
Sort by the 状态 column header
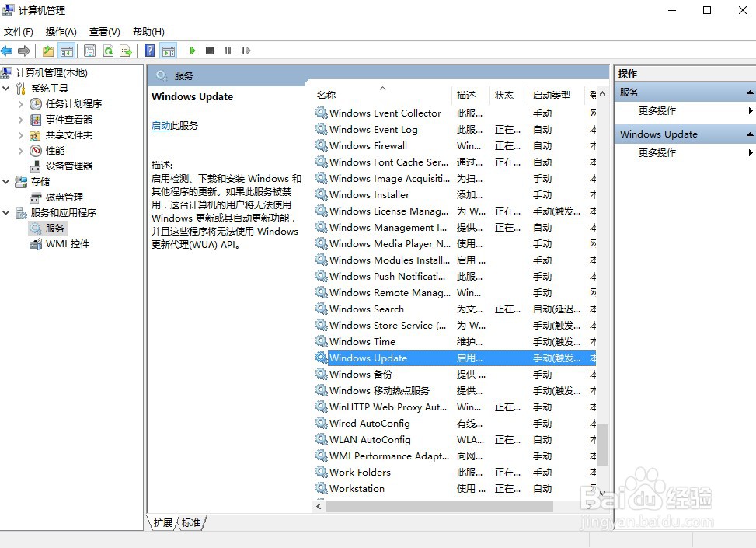[x=509, y=95]
